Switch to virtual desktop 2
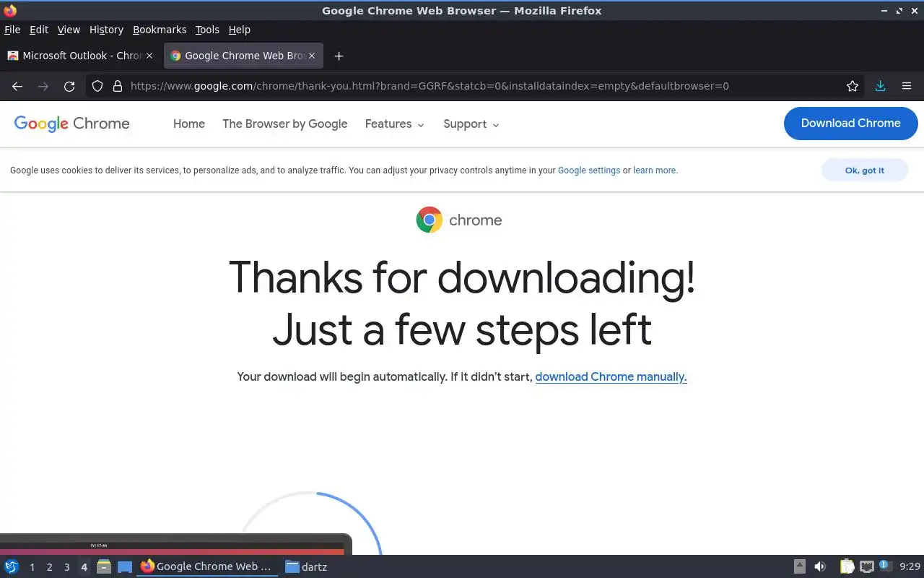This screenshot has height=578, width=924. coord(49,567)
